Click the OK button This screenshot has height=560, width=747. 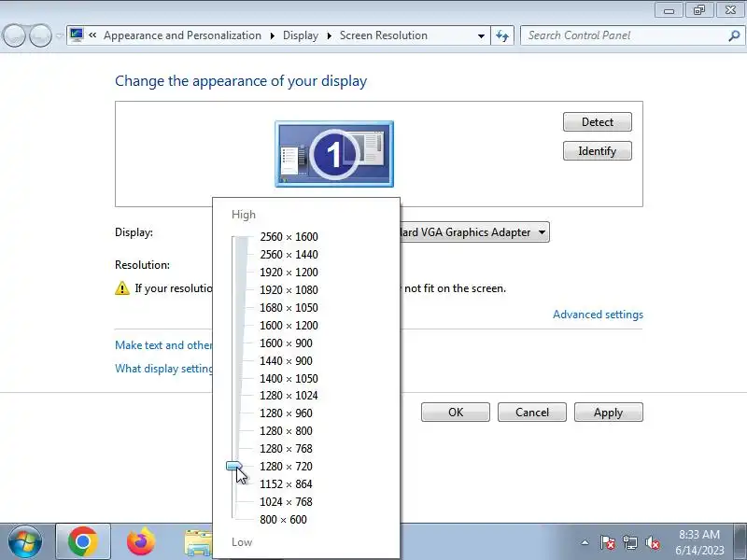coord(456,413)
